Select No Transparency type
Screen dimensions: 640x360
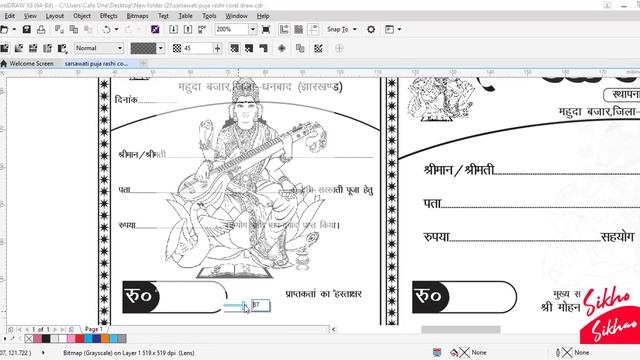tap(4, 48)
